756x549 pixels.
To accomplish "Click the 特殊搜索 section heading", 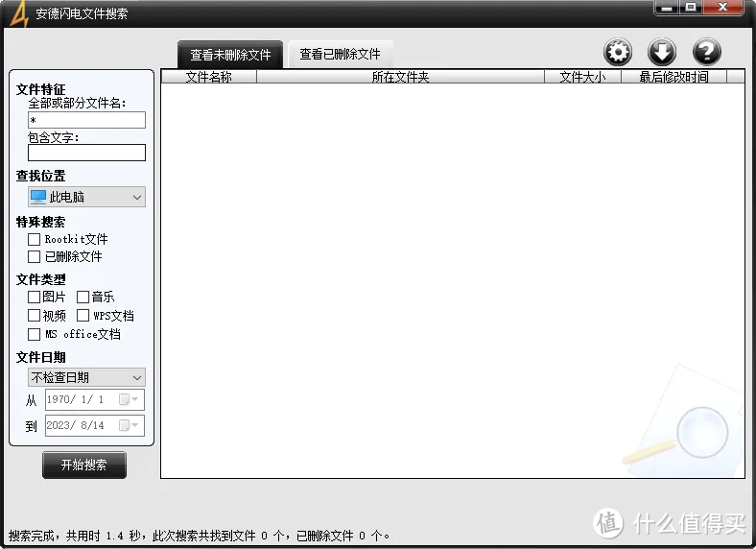I will pyautogui.click(x=40, y=222).
